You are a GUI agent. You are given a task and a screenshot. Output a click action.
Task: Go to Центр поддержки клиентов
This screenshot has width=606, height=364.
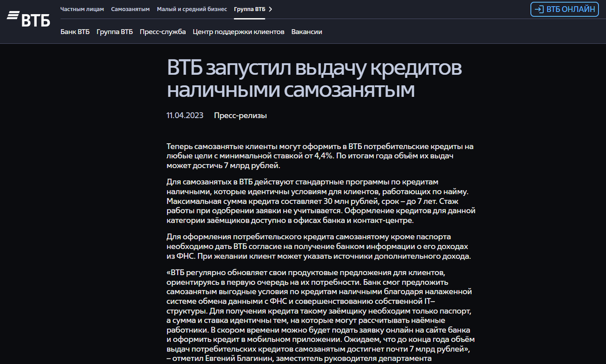[238, 32]
